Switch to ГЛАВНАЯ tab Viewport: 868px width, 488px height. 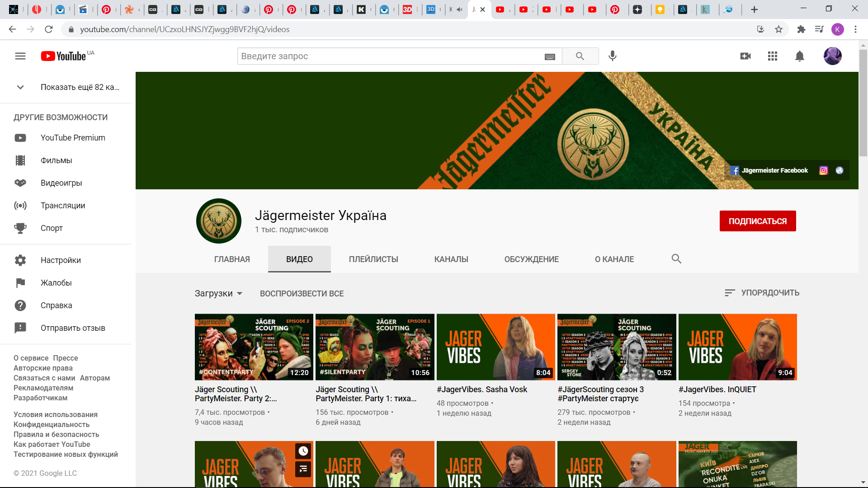pyautogui.click(x=232, y=259)
